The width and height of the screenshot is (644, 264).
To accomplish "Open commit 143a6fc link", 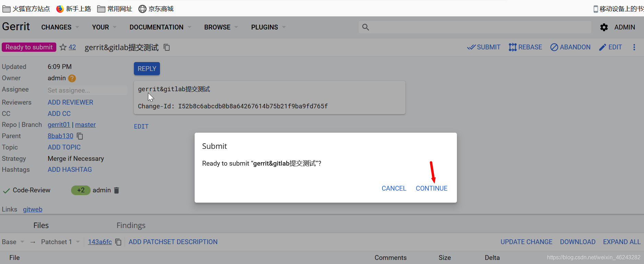I will (100, 242).
